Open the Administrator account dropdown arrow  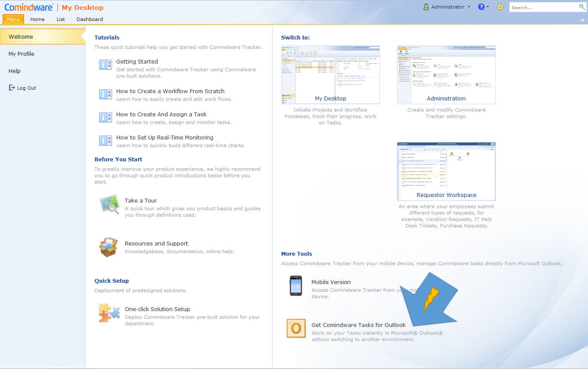469,7
